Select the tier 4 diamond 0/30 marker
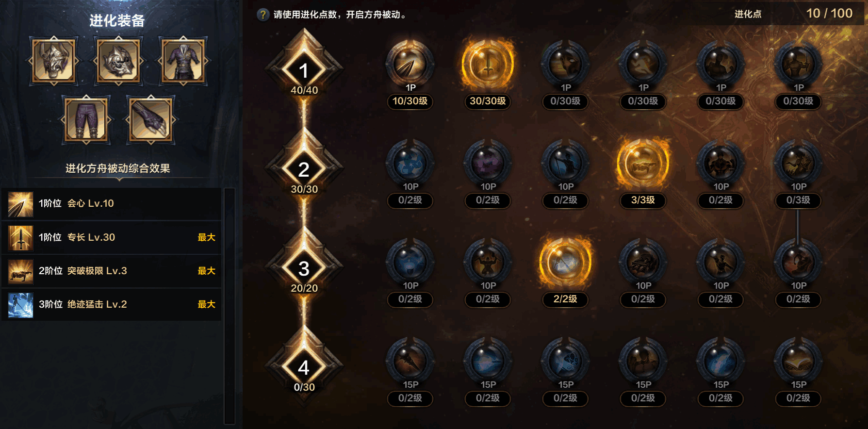Image resolution: width=868 pixels, height=429 pixels. 304,367
